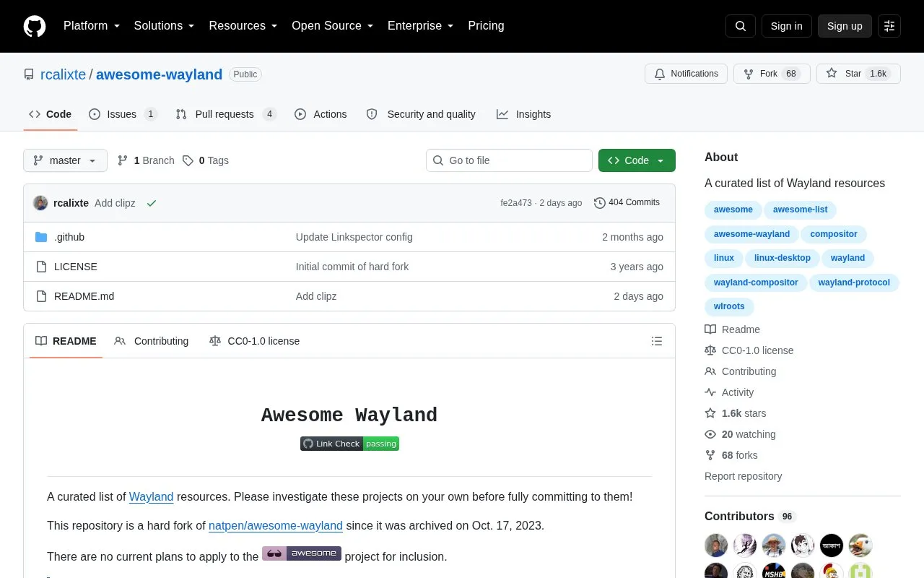Follow the Wayland link in README text
The width and height of the screenshot is (924, 578).
click(151, 497)
